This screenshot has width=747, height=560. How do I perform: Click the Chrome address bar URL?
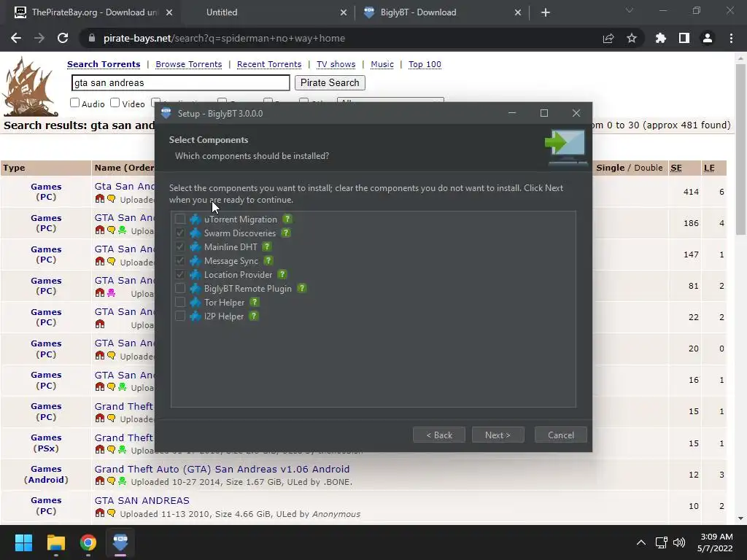(224, 38)
